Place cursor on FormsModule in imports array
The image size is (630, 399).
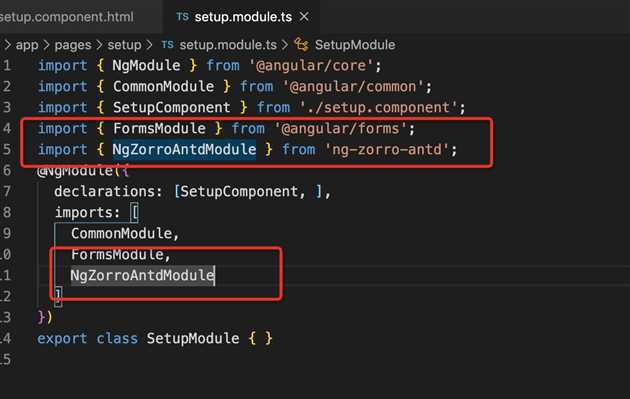[117, 254]
